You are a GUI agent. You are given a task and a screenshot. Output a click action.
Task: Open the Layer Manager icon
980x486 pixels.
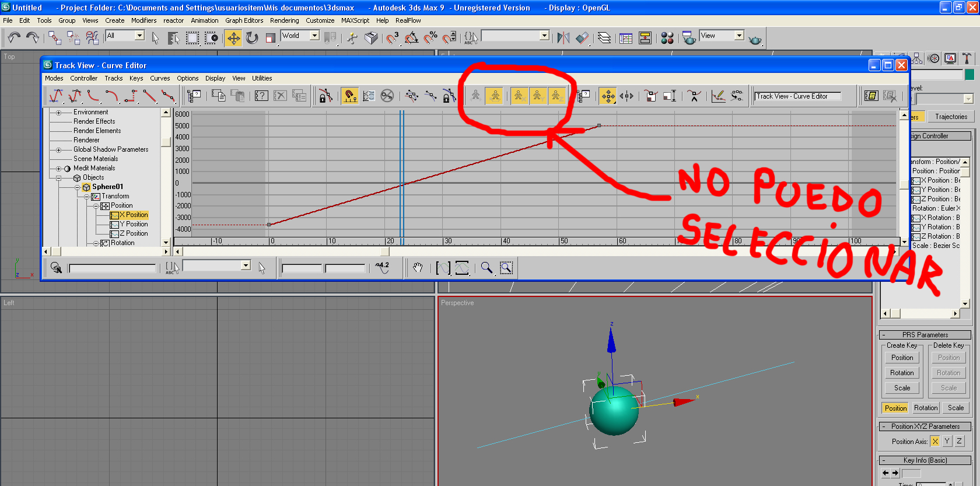pos(604,38)
